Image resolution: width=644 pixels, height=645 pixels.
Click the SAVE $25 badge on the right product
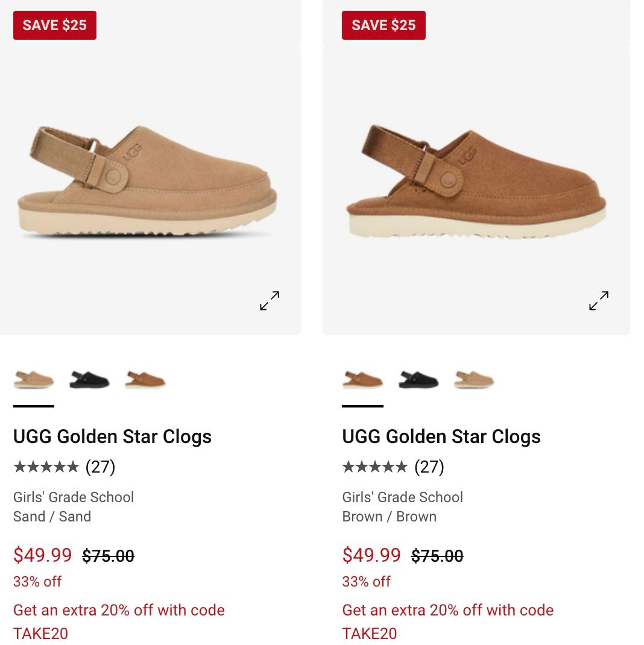click(x=384, y=25)
